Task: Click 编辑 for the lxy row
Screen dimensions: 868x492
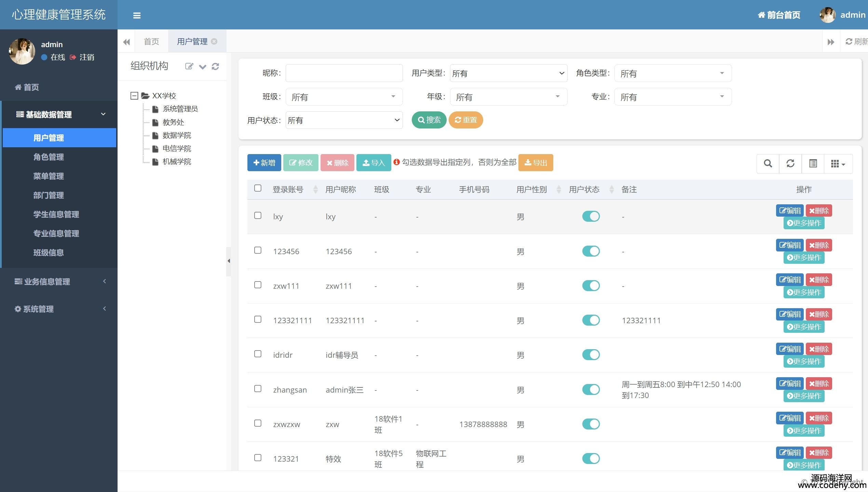Action: pos(790,210)
